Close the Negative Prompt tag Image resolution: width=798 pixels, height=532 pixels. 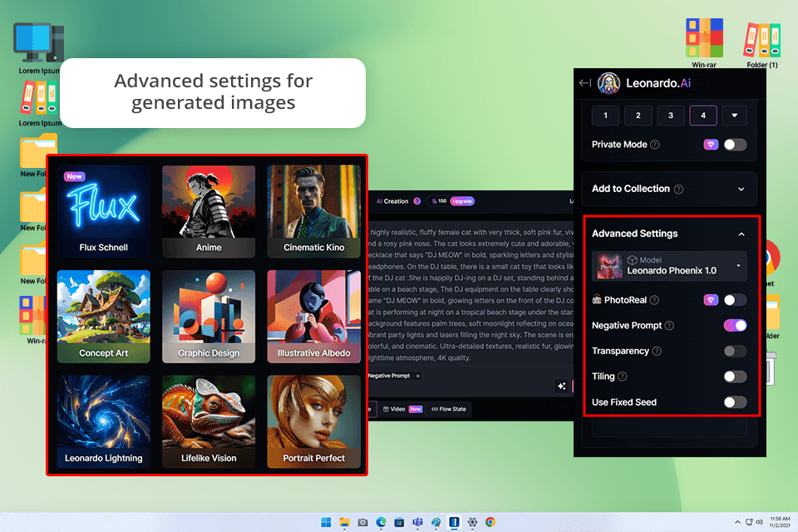[418, 376]
